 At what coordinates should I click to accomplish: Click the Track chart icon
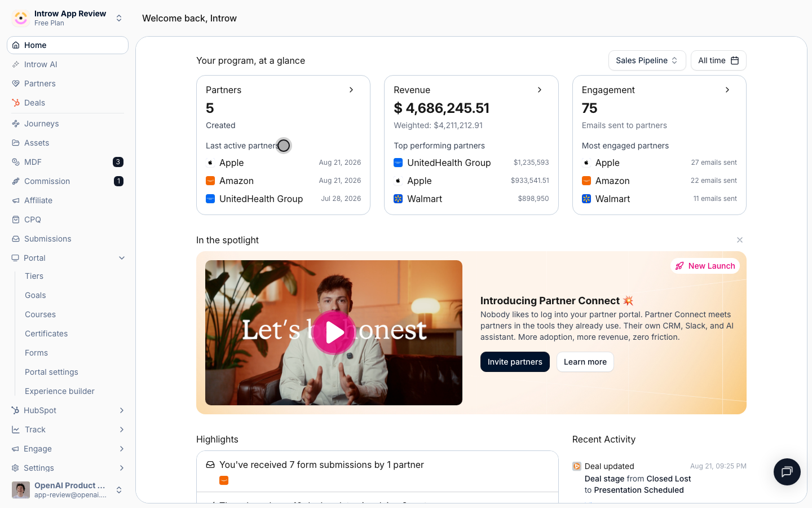[x=16, y=430]
